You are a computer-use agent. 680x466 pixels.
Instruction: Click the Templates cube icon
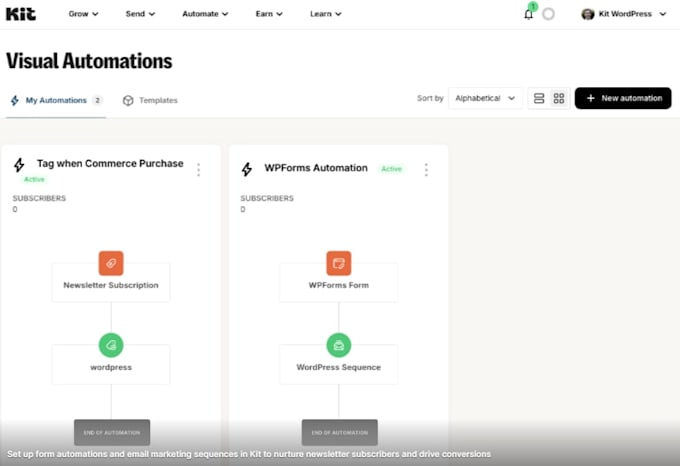pyautogui.click(x=128, y=101)
